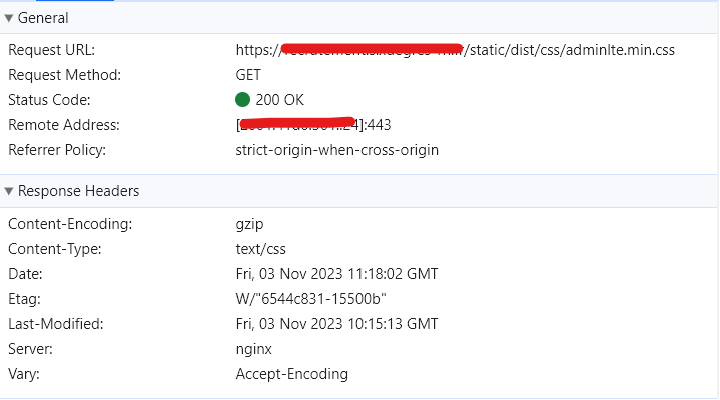Select the text/css Content-Type value
Image resolution: width=720 pixels, height=400 pixels.
click(x=260, y=249)
